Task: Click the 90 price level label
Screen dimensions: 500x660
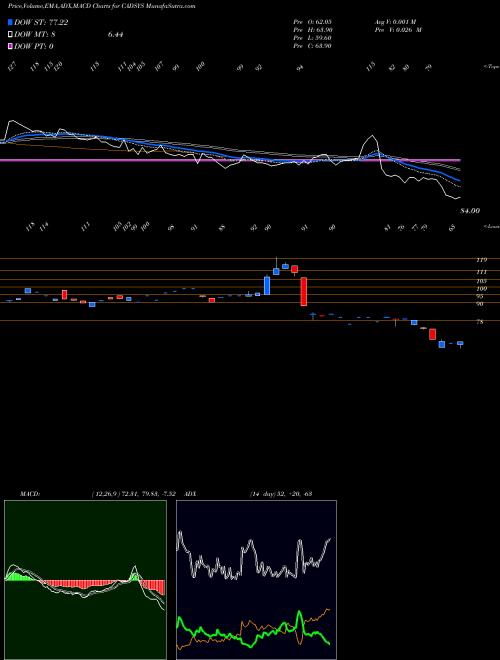Action: click(x=480, y=303)
